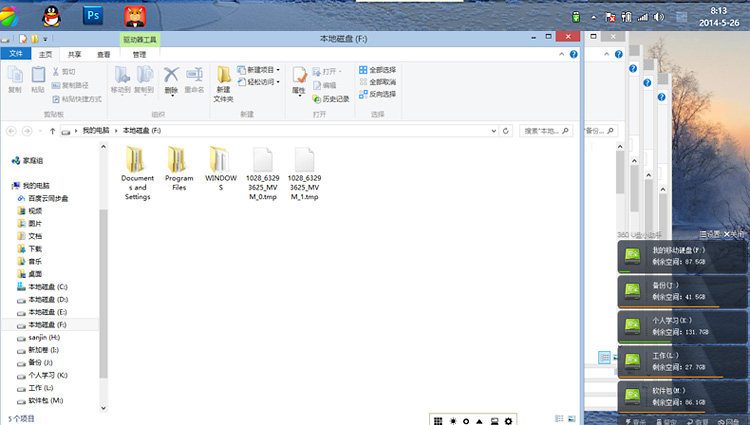Select Local Disk (D:) in the sidebar

43,299
